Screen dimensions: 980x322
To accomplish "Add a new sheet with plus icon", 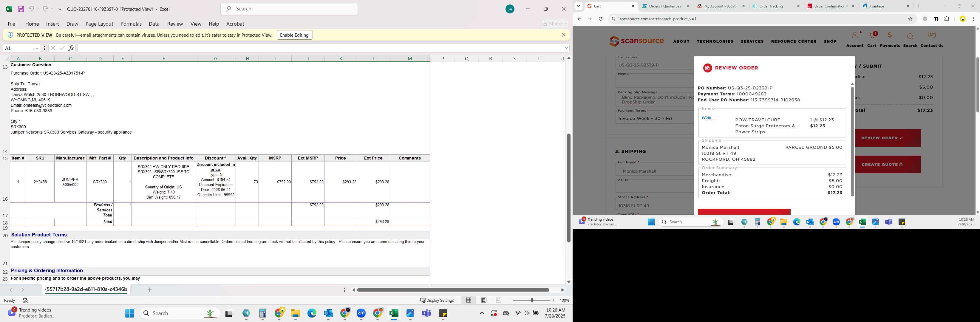I will pyautogui.click(x=149, y=290).
